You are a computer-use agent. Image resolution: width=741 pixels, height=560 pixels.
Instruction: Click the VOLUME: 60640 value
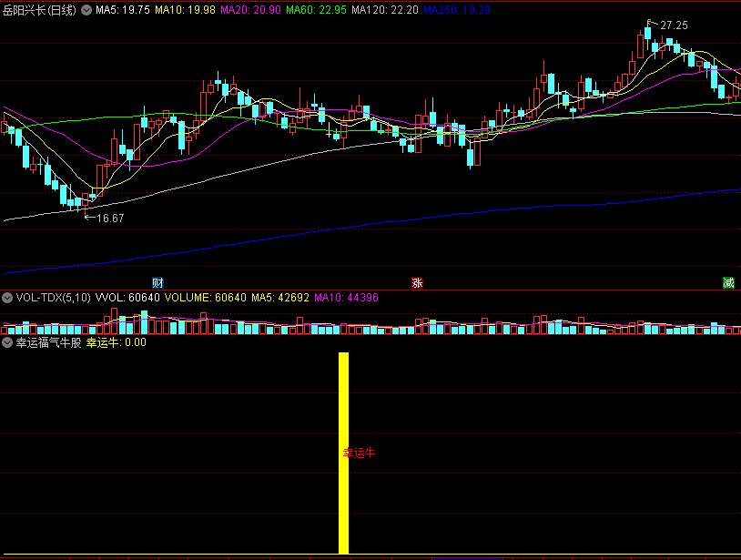(206, 298)
